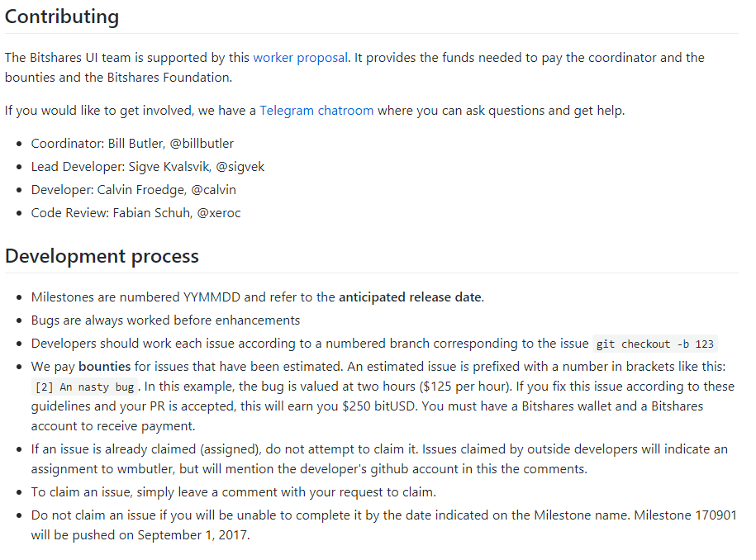The image size is (756, 560).
Task: Click the git checkout -b 123 code snippet
Action: click(x=654, y=344)
